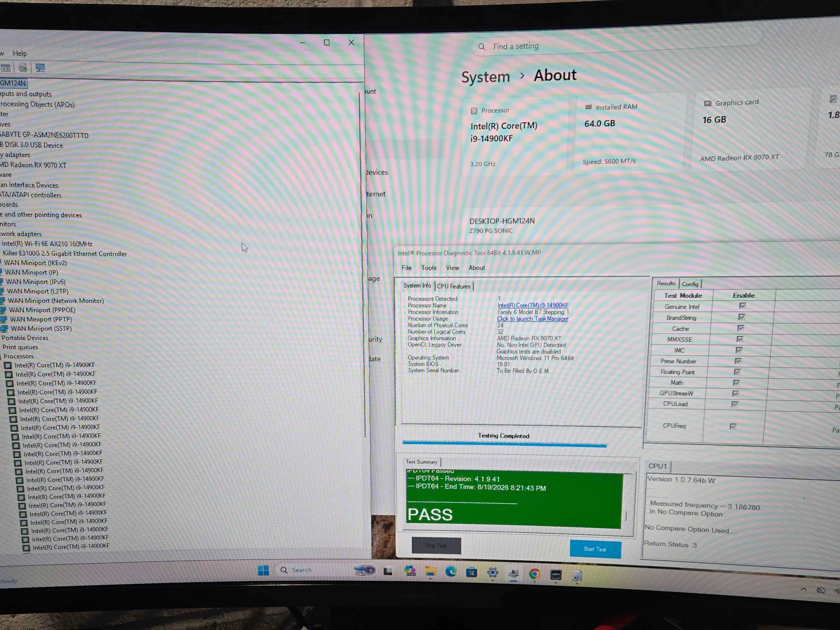Disable the Prime Number test checkbox
The width and height of the screenshot is (840, 630).
(738, 361)
